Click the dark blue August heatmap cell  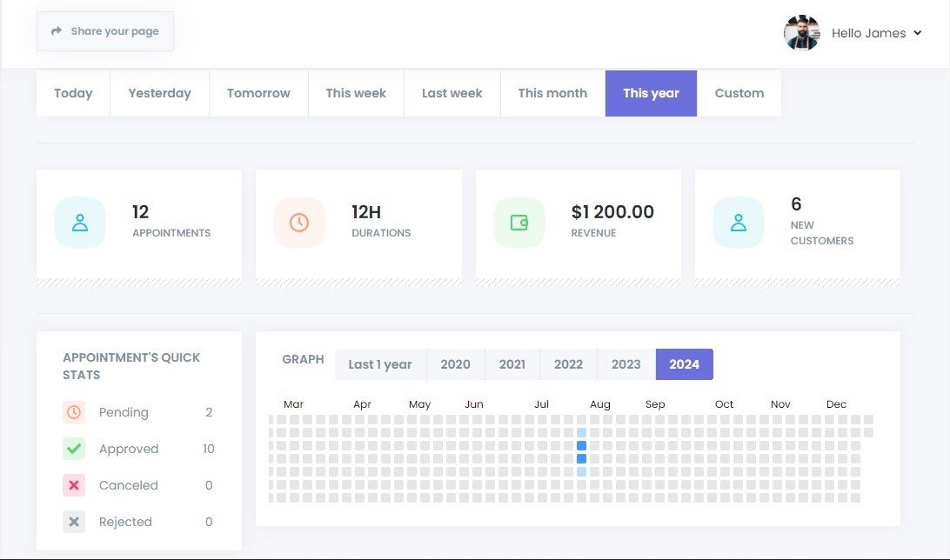[581, 446]
